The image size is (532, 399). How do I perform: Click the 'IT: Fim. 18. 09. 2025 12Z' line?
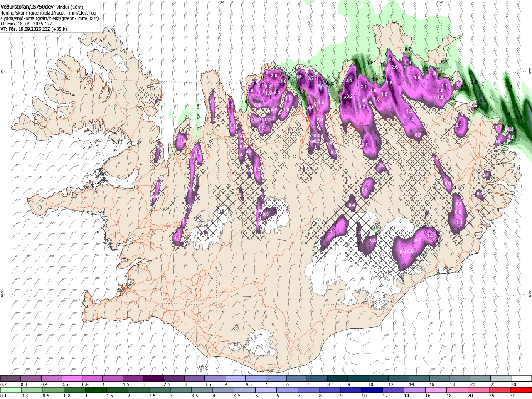(x=27, y=24)
